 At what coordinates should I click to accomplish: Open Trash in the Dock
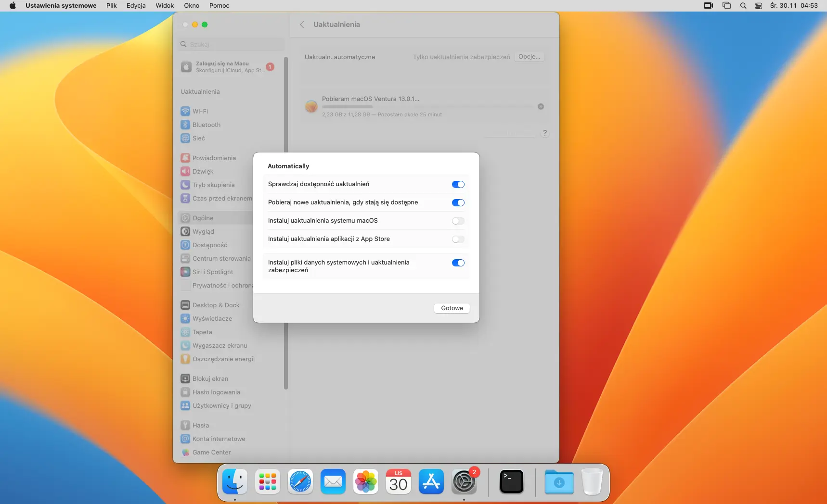click(592, 481)
